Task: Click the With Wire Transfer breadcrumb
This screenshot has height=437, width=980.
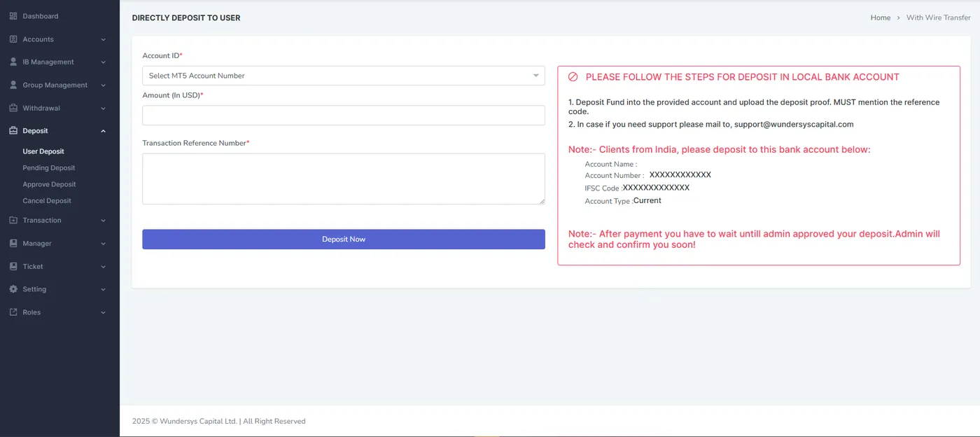Action: click(938, 18)
